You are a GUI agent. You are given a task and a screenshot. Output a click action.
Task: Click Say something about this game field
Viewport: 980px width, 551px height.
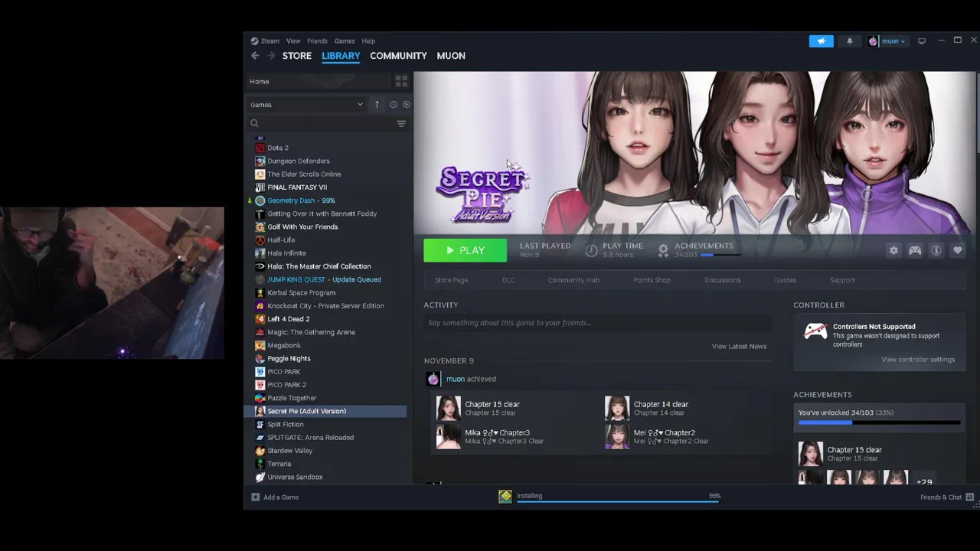[597, 323]
